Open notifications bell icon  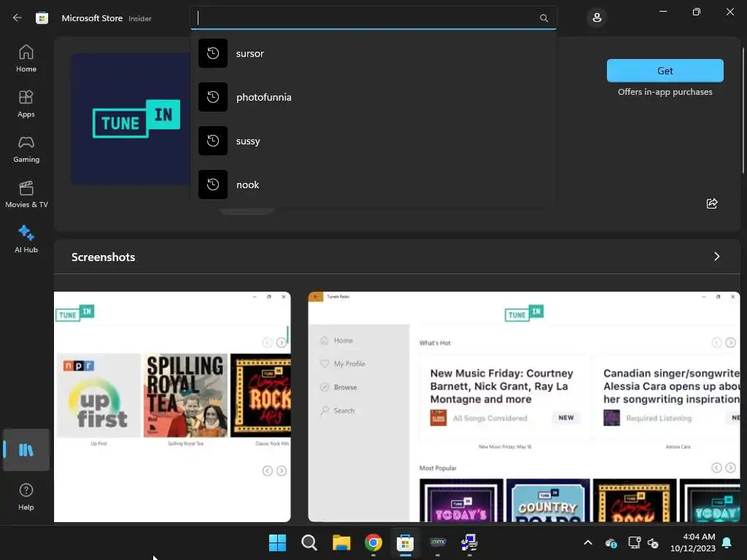(727, 542)
